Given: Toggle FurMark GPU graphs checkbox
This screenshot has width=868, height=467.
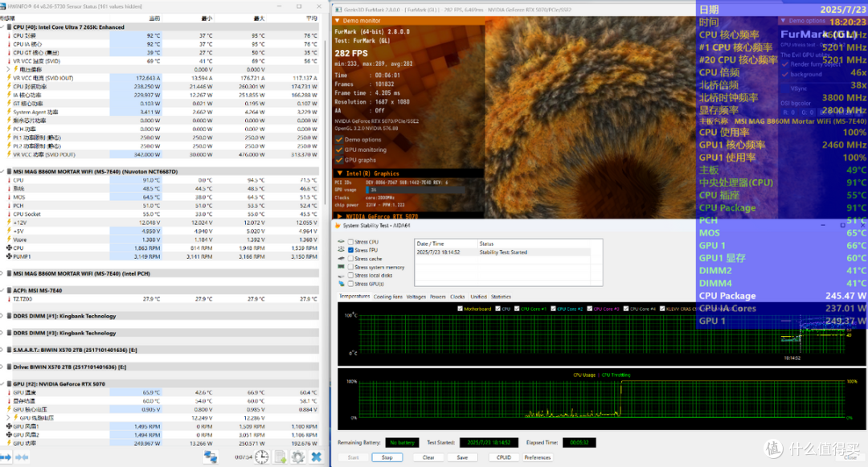Looking at the screenshot, I should coord(339,160).
